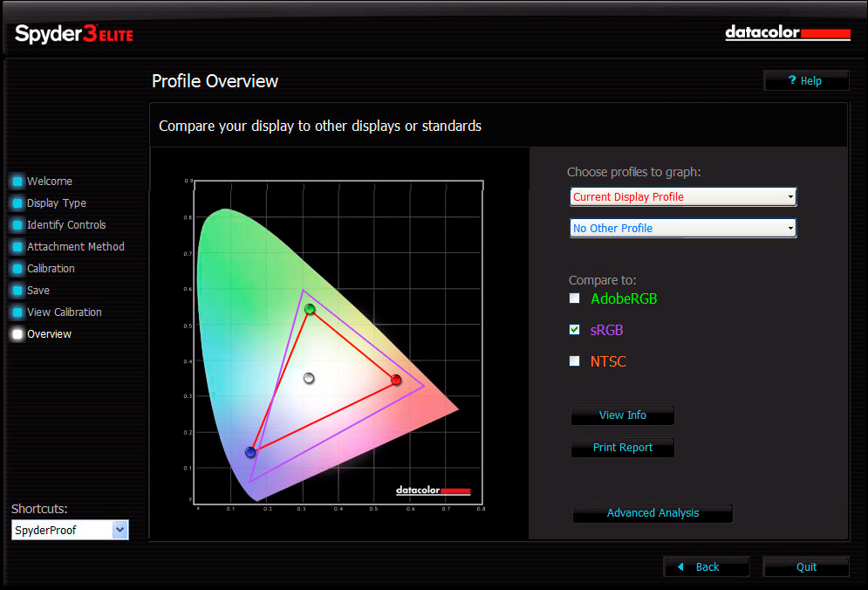Screen dimensions: 868x590
Task: Click the Spyder3 Elite logo
Action: click(x=73, y=34)
